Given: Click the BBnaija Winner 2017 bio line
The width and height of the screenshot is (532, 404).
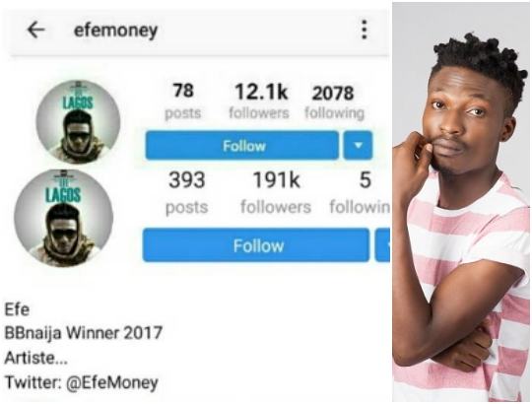Looking at the screenshot, I should point(84,333).
